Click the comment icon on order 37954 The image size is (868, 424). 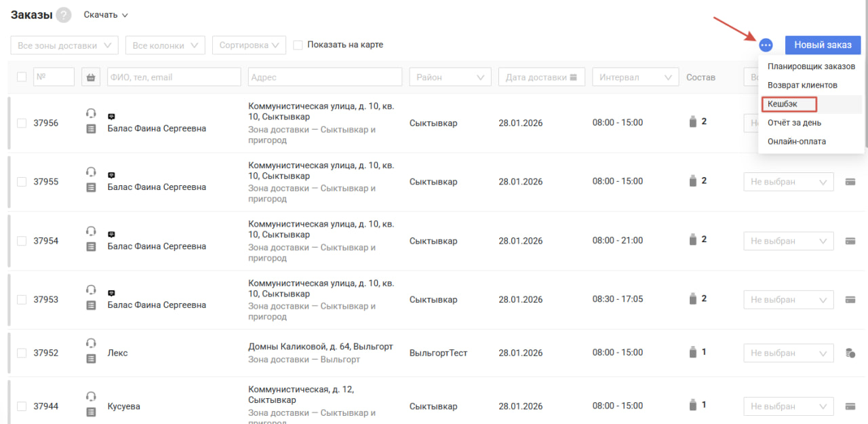[112, 234]
